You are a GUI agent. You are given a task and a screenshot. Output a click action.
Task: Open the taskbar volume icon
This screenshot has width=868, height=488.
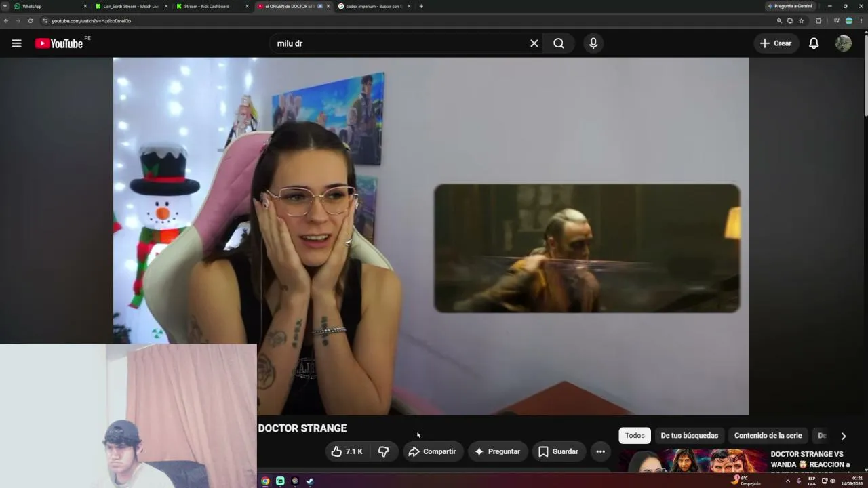[x=832, y=481]
